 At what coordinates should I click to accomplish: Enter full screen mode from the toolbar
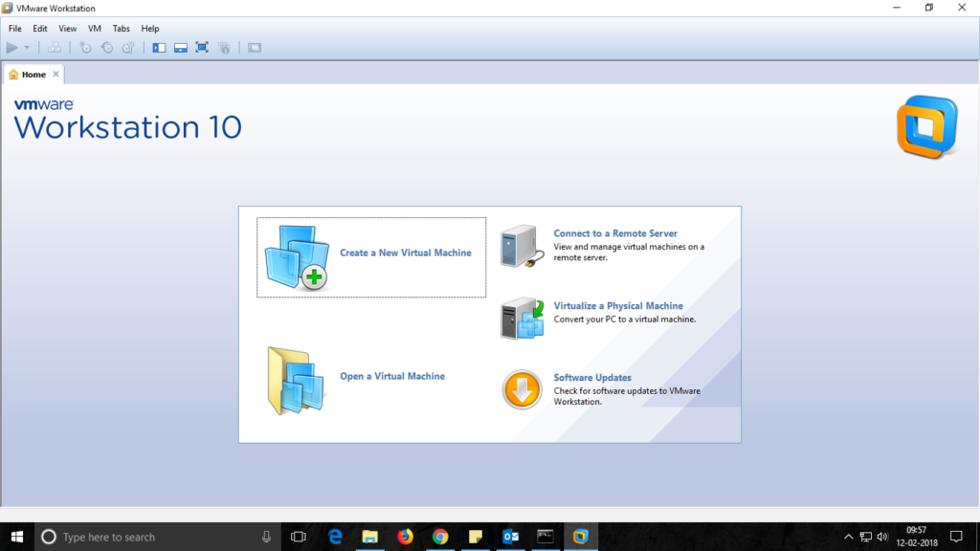[202, 48]
